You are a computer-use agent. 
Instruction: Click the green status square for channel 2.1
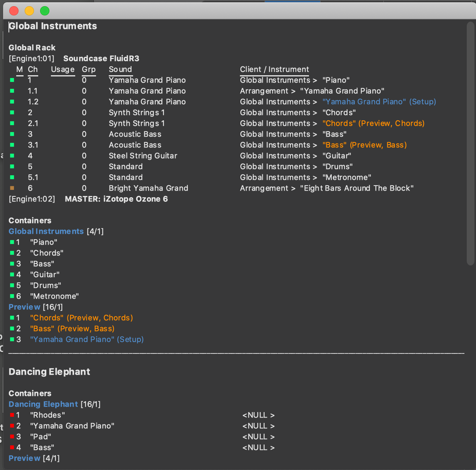(x=12, y=123)
